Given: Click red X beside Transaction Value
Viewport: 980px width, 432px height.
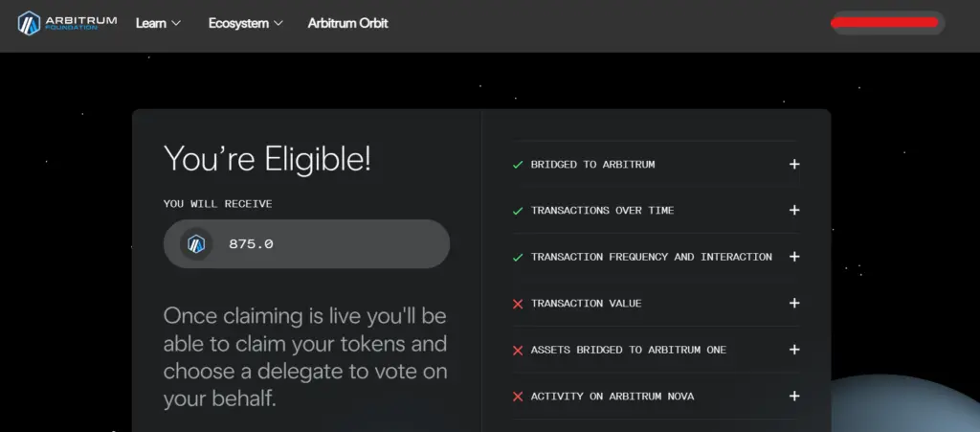Looking at the screenshot, I should (x=518, y=304).
